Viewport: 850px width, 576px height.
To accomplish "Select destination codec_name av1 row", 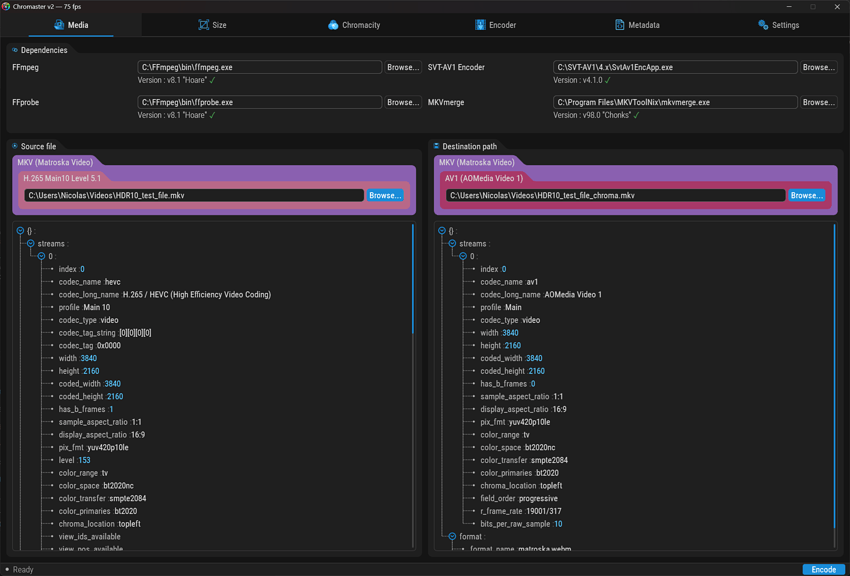I will tap(509, 282).
